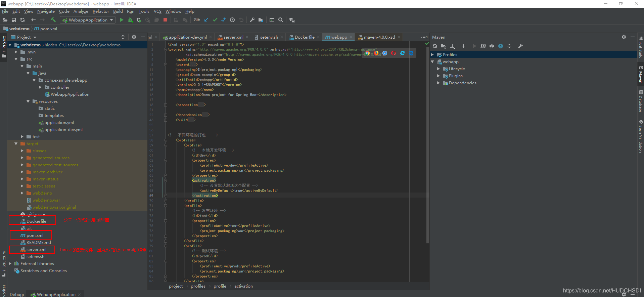Run with Coverage shield icon
The image size is (644, 297).
tap(139, 20)
